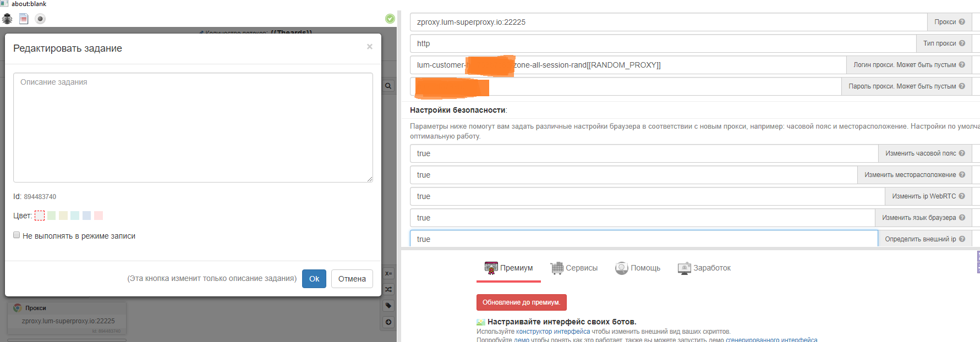Click help icon beside Изменить часовой пояс
The width and height of the screenshot is (980, 342).
click(x=962, y=153)
